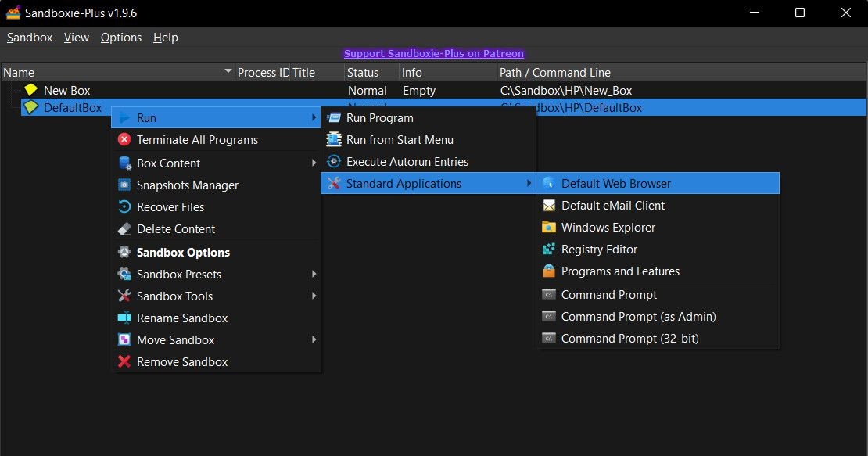This screenshot has height=456, width=868.
Task: Click the Title column header
Action: coord(317,73)
